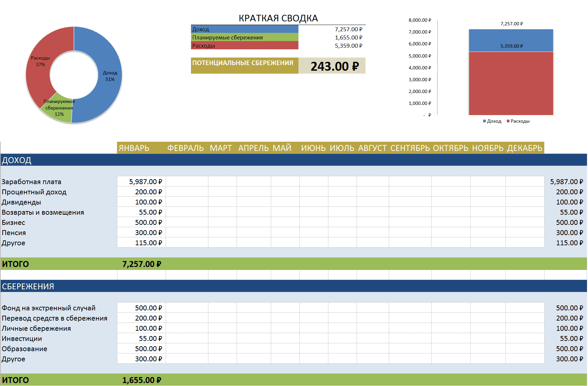The width and height of the screenshot is (588, 386).
Task: Click the potential savings value 243.00 ₽
Action: (x=332, y=66)
